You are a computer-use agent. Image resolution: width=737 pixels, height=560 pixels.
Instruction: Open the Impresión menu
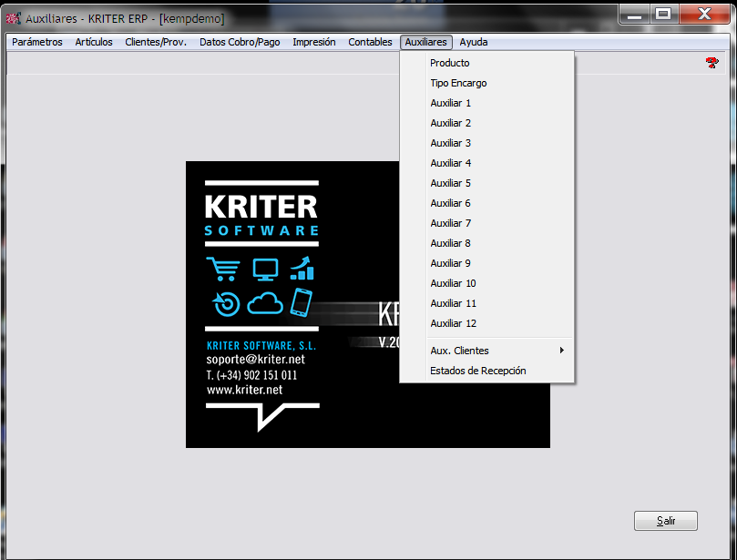pyautogui.click(x=314, y=42)
